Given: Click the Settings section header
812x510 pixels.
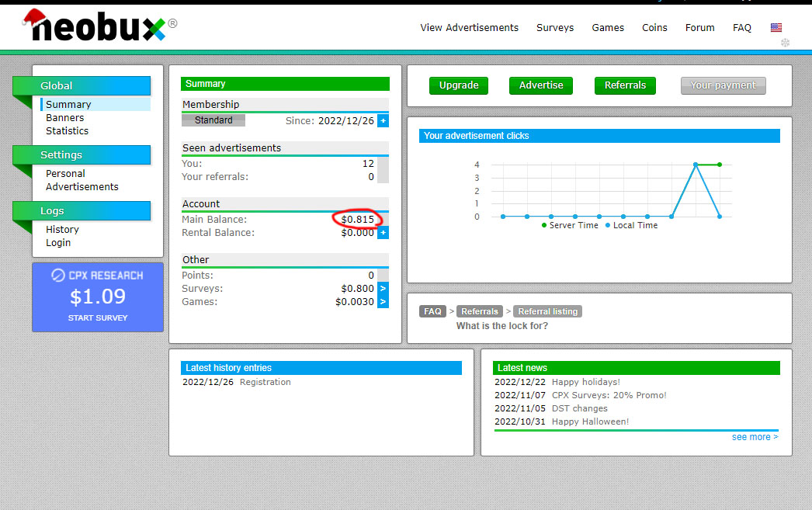Looking at the screenshot, I should coord(82,154).
